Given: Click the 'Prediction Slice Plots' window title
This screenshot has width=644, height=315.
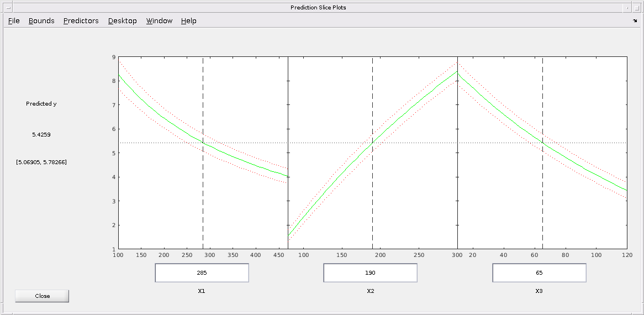Looking at the screenshot, I should 318,7.
